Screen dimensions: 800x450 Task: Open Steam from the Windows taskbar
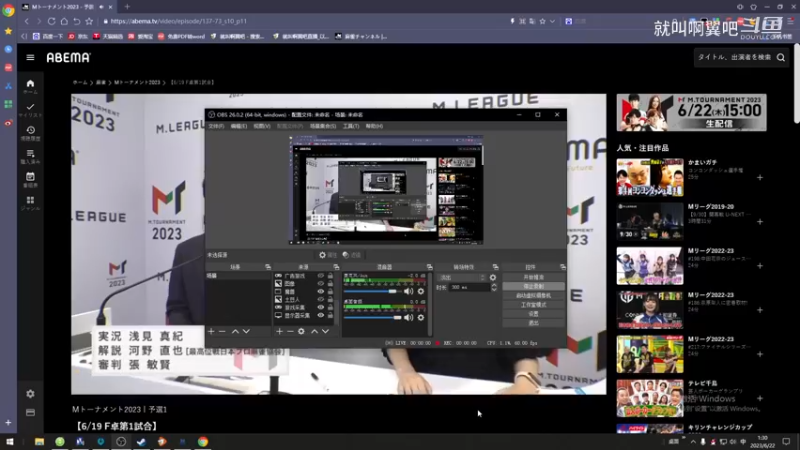tap(141, 442)
